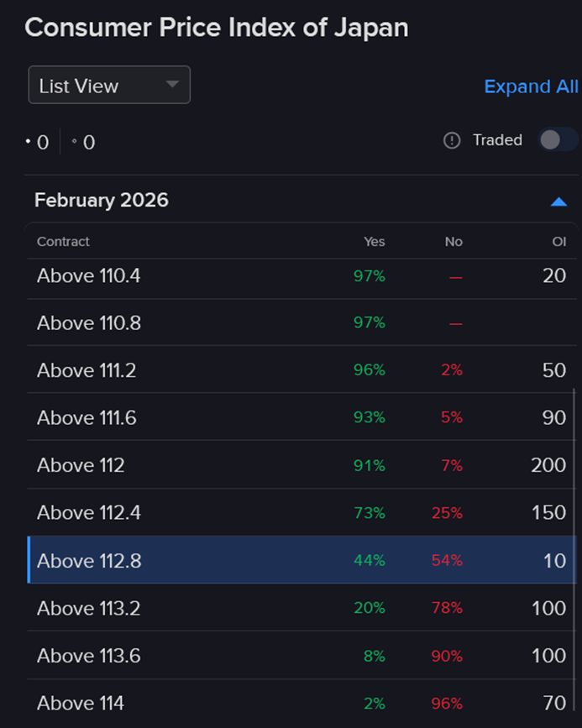Sort by the OI column header
The image size is (582, 728).
point(558,242)
